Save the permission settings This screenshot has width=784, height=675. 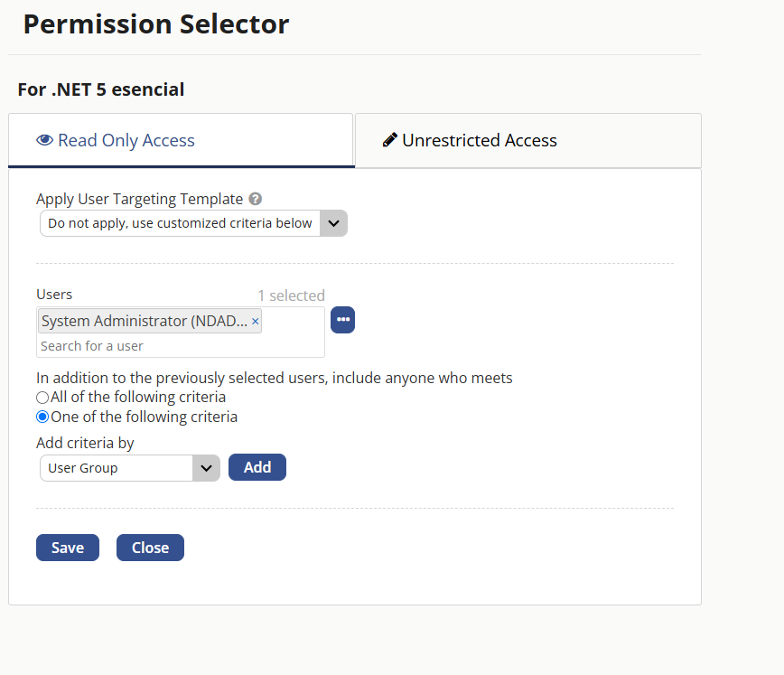(68, 548)
